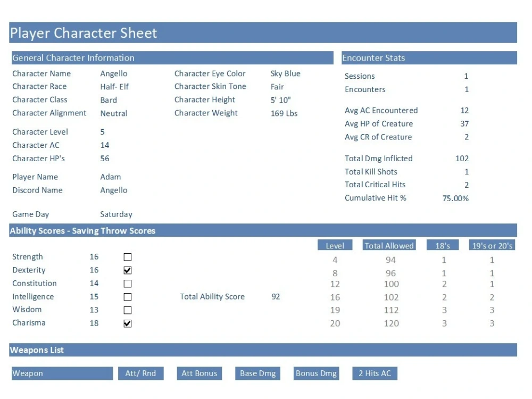Select the Total Dmg Inflicted value 102

[462, 159]
